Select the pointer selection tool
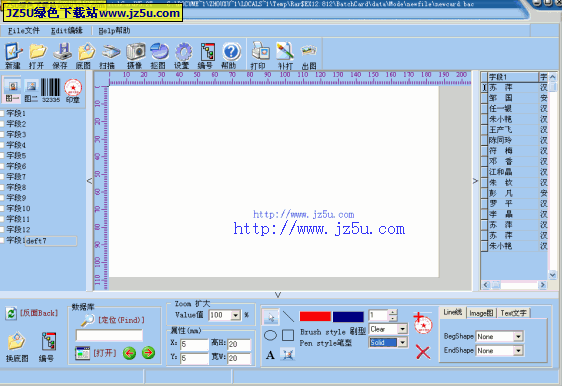 tap(270, 317)
